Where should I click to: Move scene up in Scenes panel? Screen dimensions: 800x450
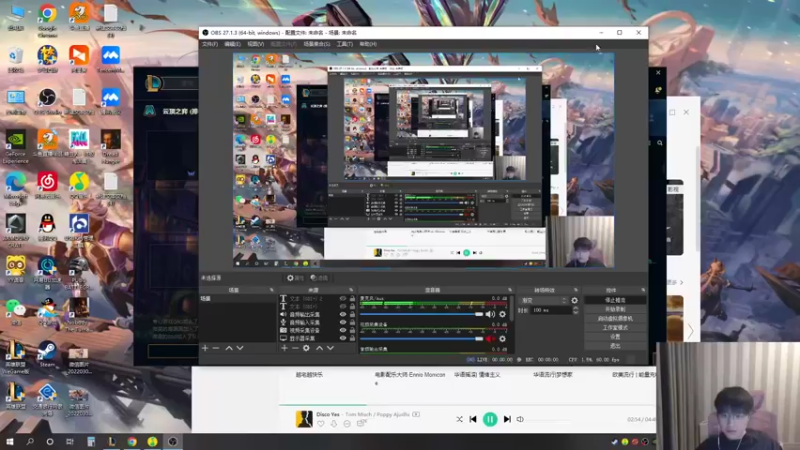point(229,348)
